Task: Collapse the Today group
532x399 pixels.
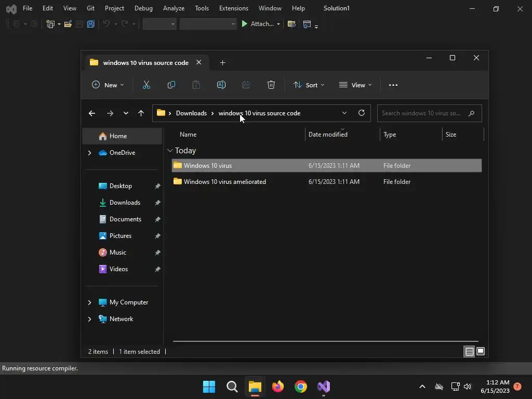Action: click(170, 151)
